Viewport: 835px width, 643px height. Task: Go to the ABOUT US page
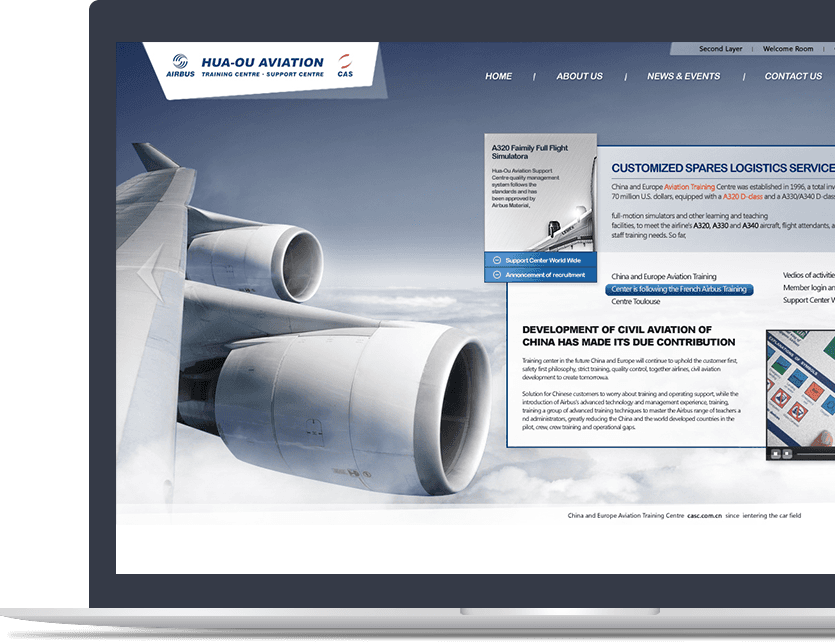579,76
